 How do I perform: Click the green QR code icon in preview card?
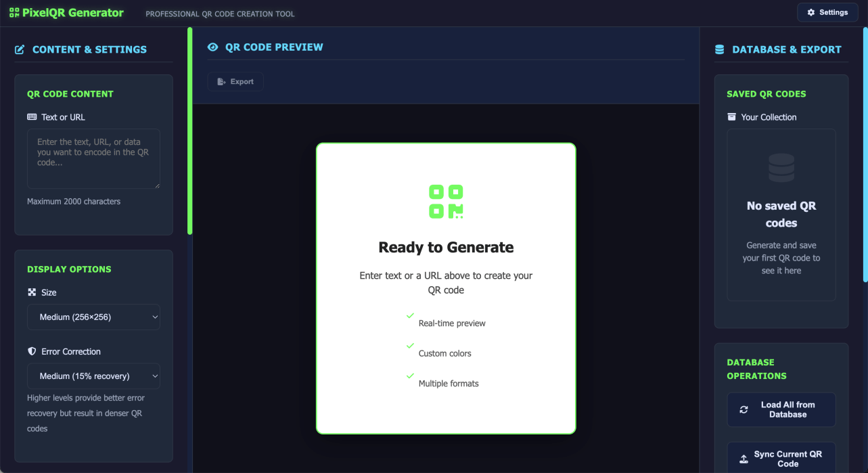tap(446, 202)
